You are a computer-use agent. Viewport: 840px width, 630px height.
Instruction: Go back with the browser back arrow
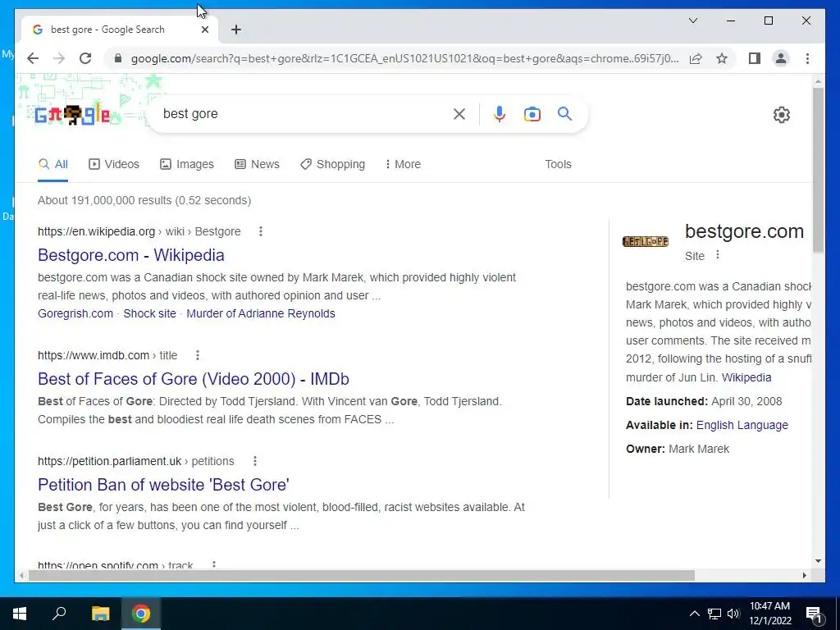[33, 58]
